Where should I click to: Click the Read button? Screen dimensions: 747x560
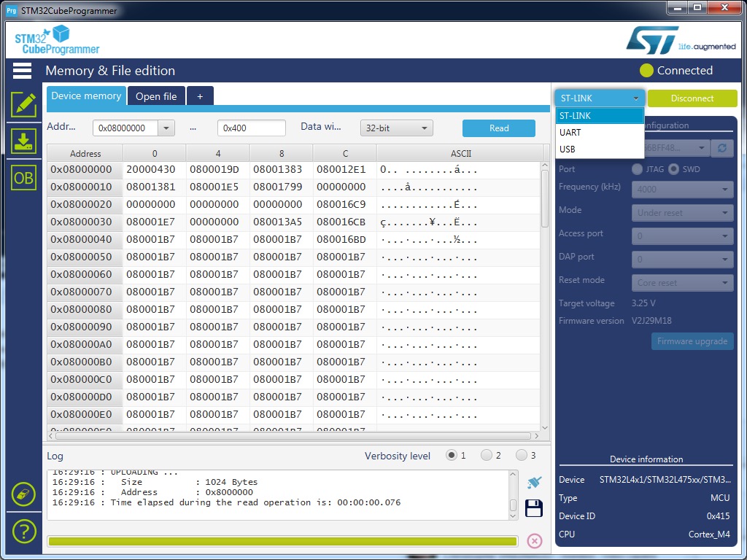click(x=499, y=128)
